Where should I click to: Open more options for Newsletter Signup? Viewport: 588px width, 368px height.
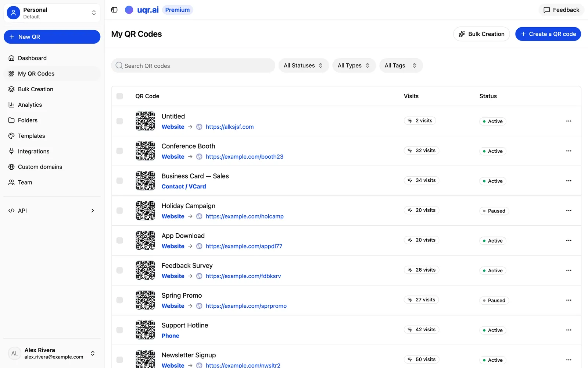(x=569, y=360)
